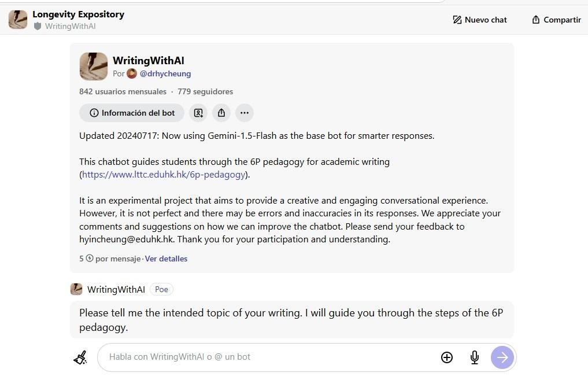
Task: Click the Compartir share button
Action: click(557, 20)
